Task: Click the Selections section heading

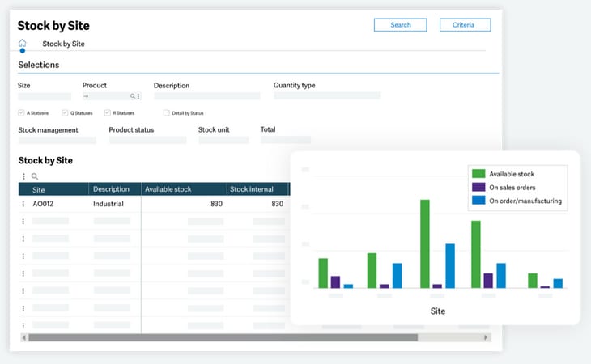Action: pos(38,65)
